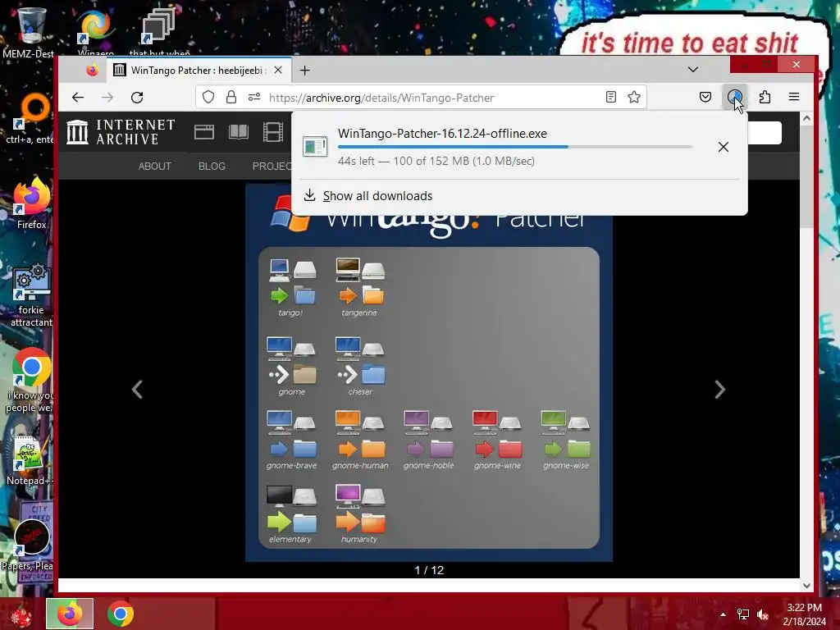Open site permissions icon in address bar
This screenshot has height=630, width=840.
pos(254,98)
